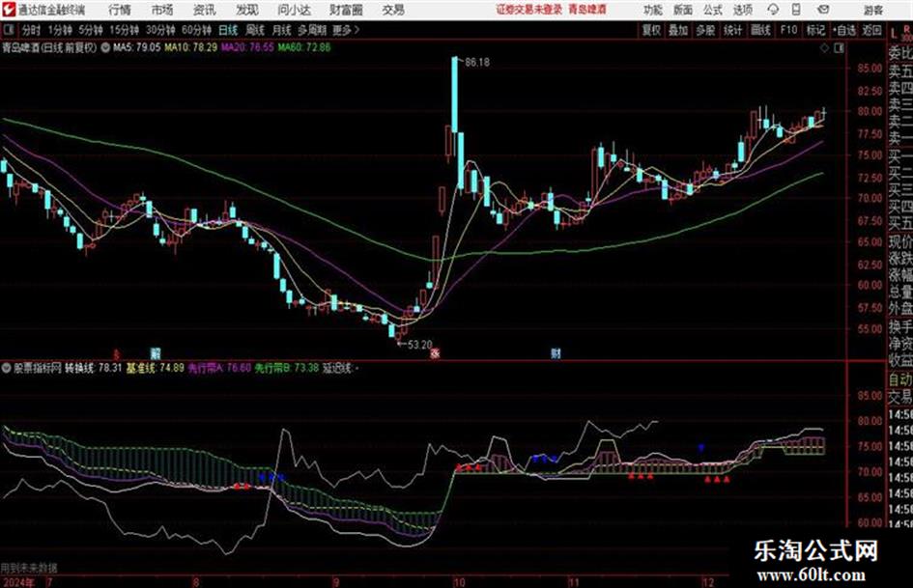This screenshot has width=913, height=588.
Task: Expand the 股票指标网 sub-chart indicator dropdown
Action: pos(7,368)
